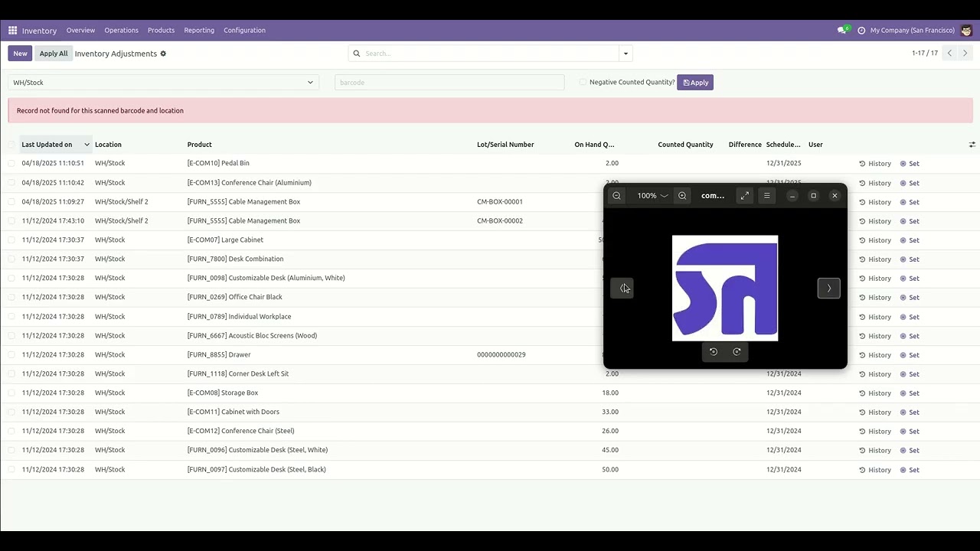Go to the next records page
This screenshot has width=980, height=551.
coord(965,54)
